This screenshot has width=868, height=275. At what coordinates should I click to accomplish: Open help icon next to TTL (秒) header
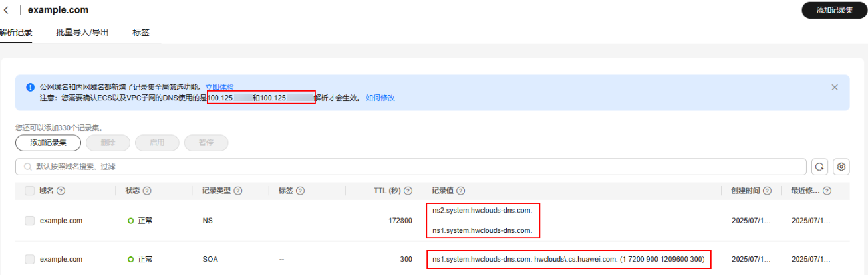(x=409, y=191)
